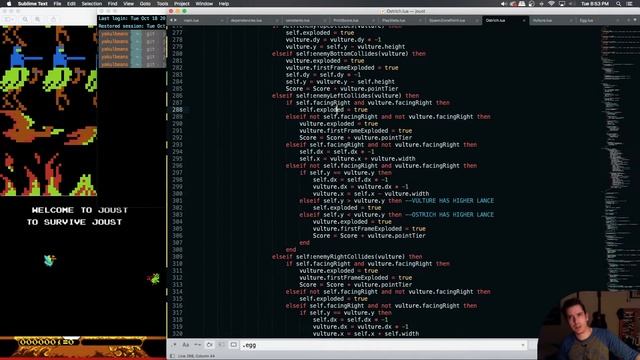Screen dimensions: 640x360
Task: Open the Edit menu
Action: (x=71, y=4)
